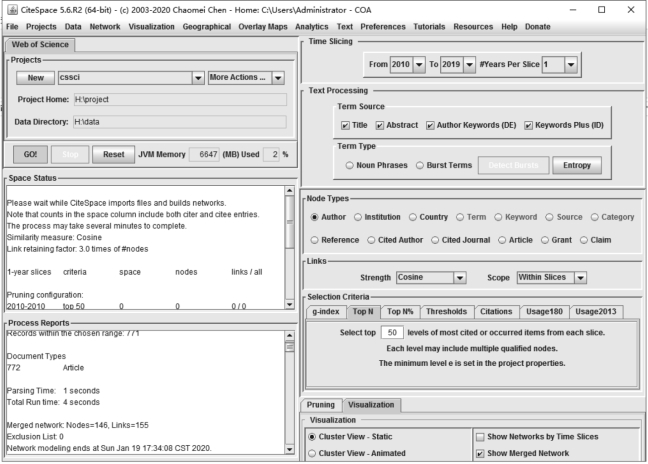This screenshot has width=648, height=464.
Task: Click the Select top levels input field
Action: click(x=394, y=331)
